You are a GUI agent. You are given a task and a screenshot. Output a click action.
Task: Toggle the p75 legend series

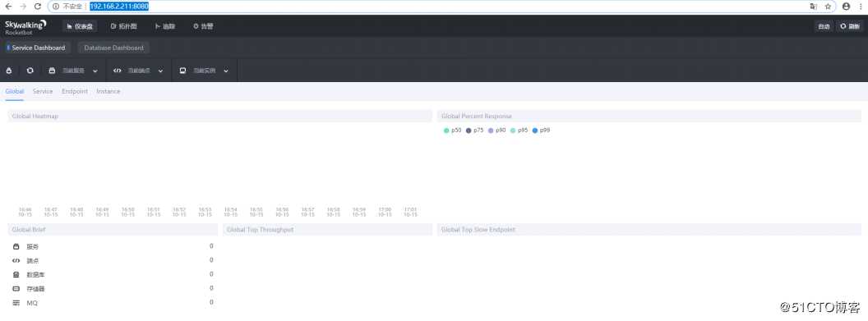pos(474,131)
